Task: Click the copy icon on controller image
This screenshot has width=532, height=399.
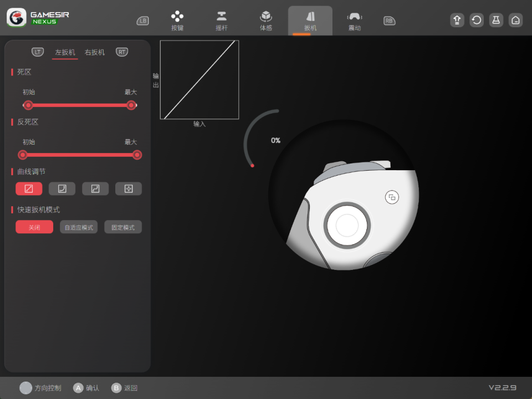Action: (x=392, y=197)
